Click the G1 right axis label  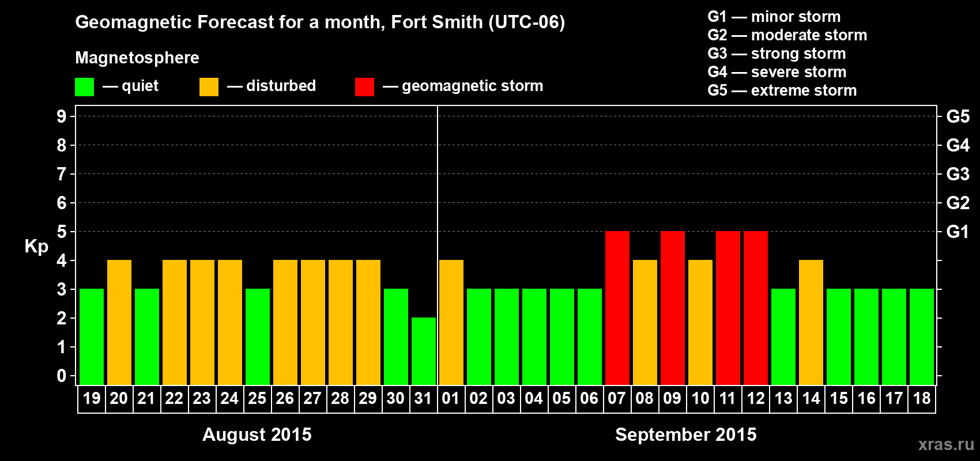(958, 232)
